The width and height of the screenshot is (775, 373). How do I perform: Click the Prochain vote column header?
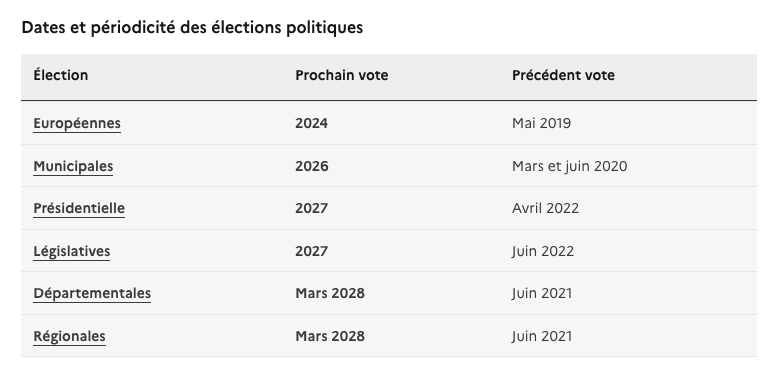(342, 75)
